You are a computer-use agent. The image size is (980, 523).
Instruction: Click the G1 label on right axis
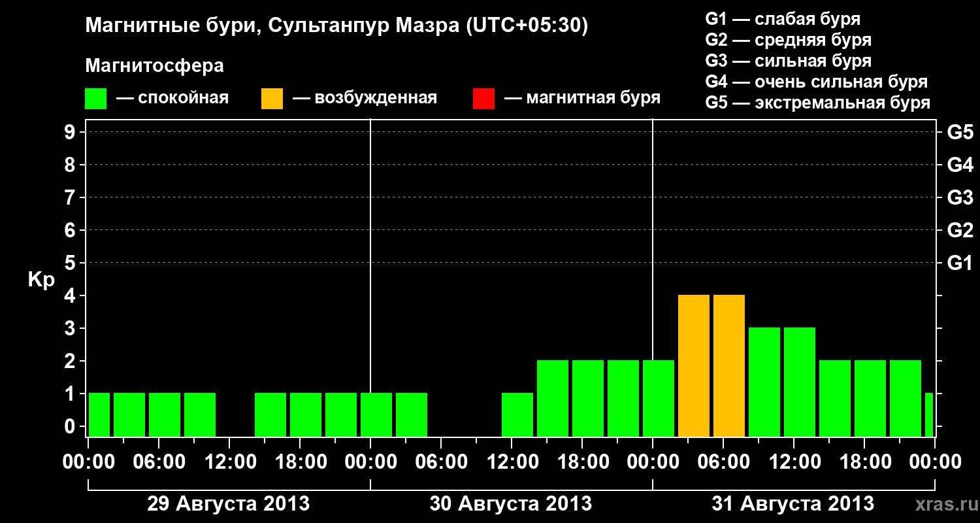[x=960, y=263]
